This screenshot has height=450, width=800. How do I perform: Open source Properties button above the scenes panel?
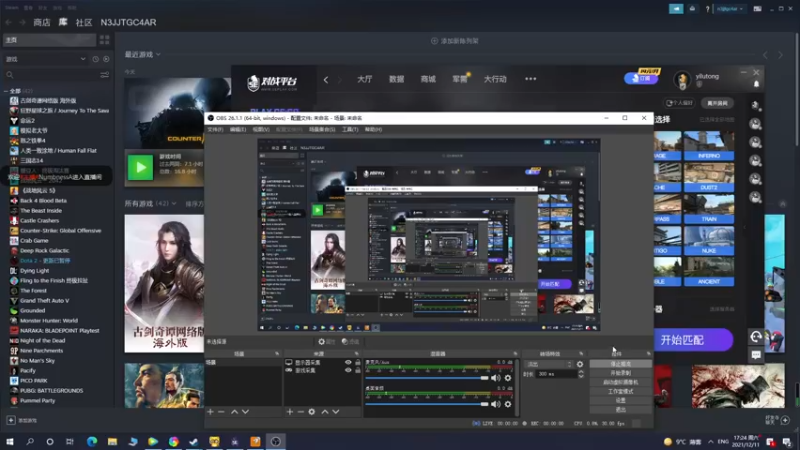coord(327,342)
